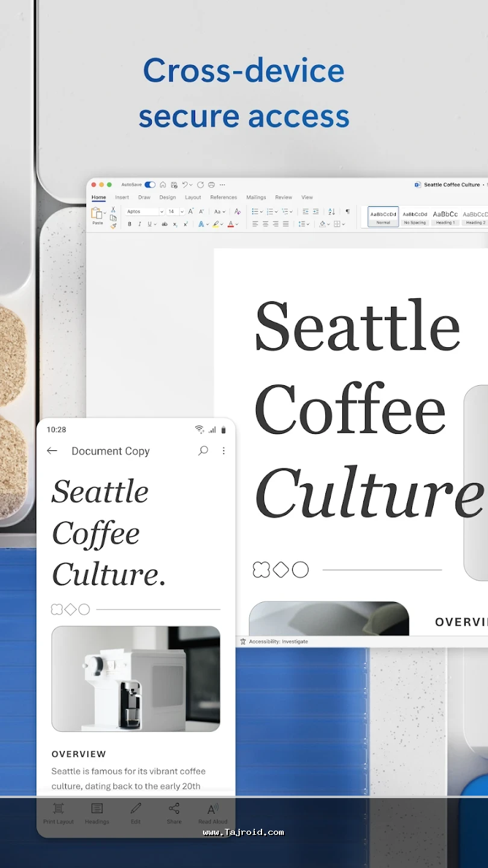Open the References ribbon tab
This screenshot has height=868, width=488.
click(224, 197)
